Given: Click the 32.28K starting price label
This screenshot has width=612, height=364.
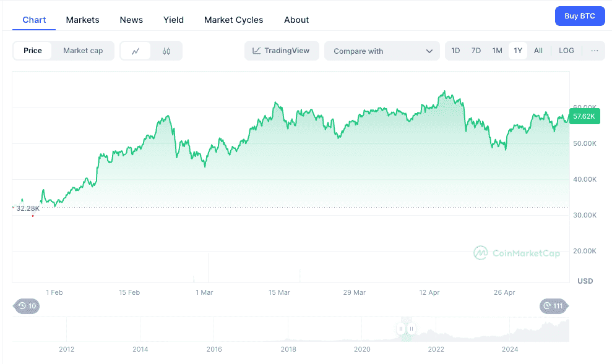Looking at the screenshot, I should [28, 208].
